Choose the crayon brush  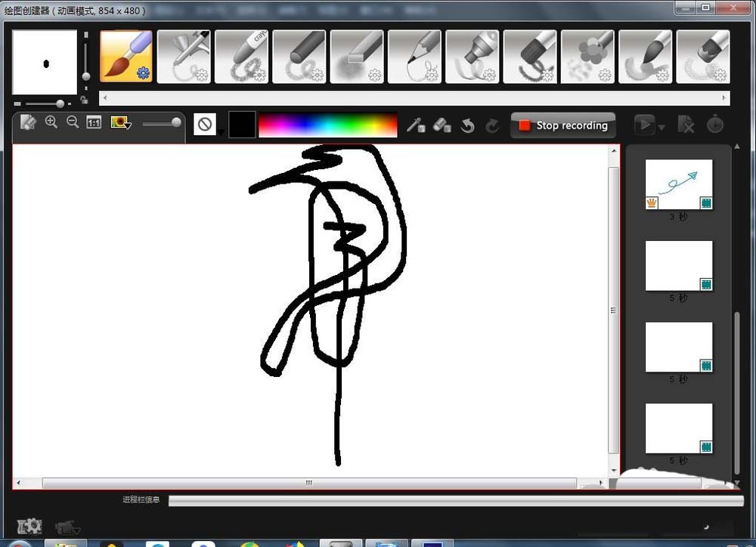(242, 57)
